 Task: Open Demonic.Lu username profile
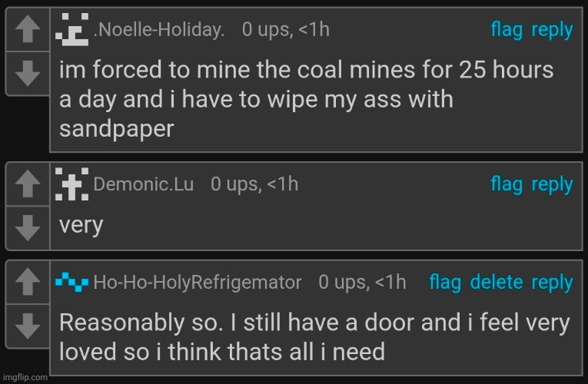pos(144,184)
